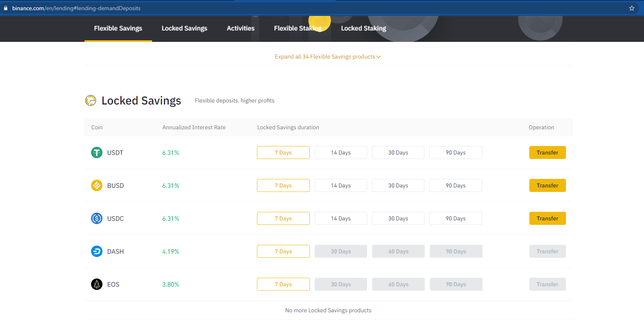Select 7 Days duration for DASH

[283, 251]
